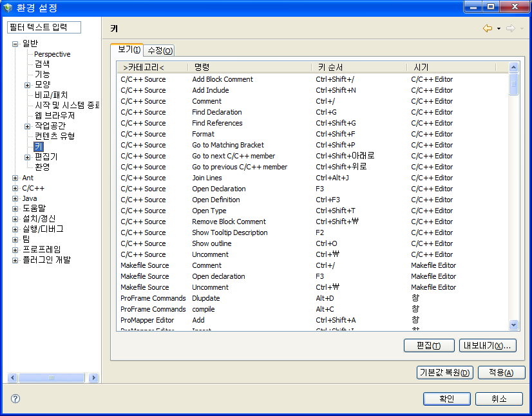The height and width of the screenshot is (416, 532).
Task: Click the back navigation arrow icon
Action: point(488,28)
